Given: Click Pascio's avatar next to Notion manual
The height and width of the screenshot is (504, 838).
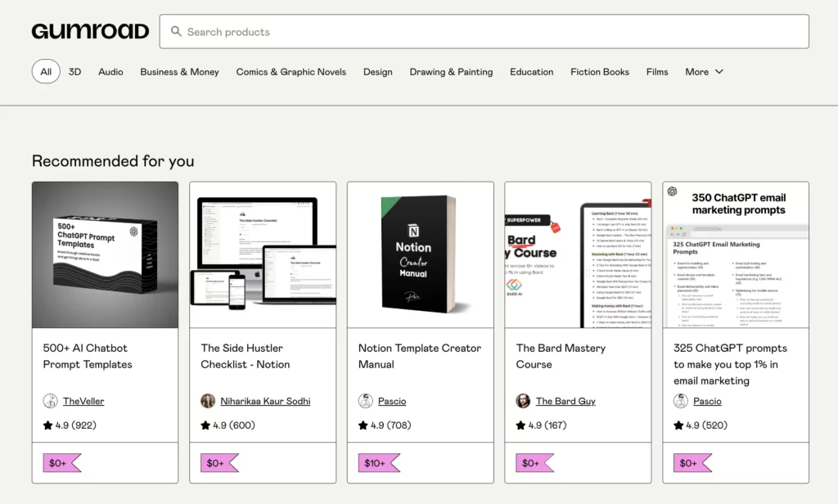Looking at the screenshot, I should click(366, 401).
